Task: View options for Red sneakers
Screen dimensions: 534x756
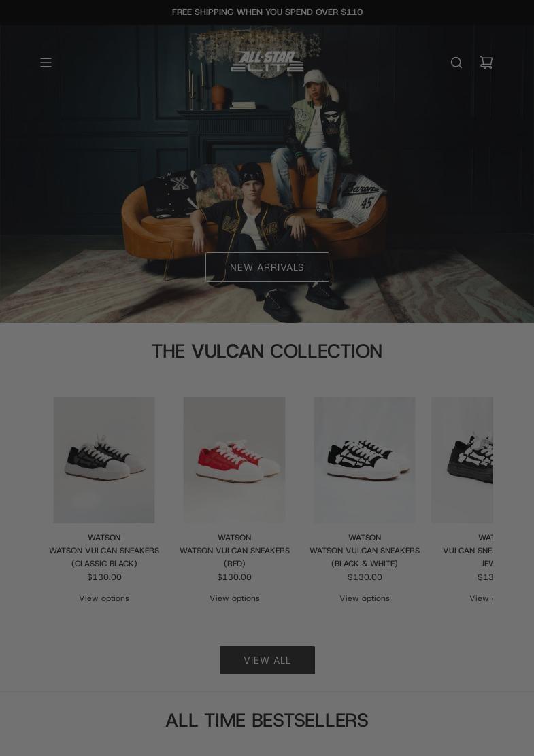Action: click(x=235, y=598)
